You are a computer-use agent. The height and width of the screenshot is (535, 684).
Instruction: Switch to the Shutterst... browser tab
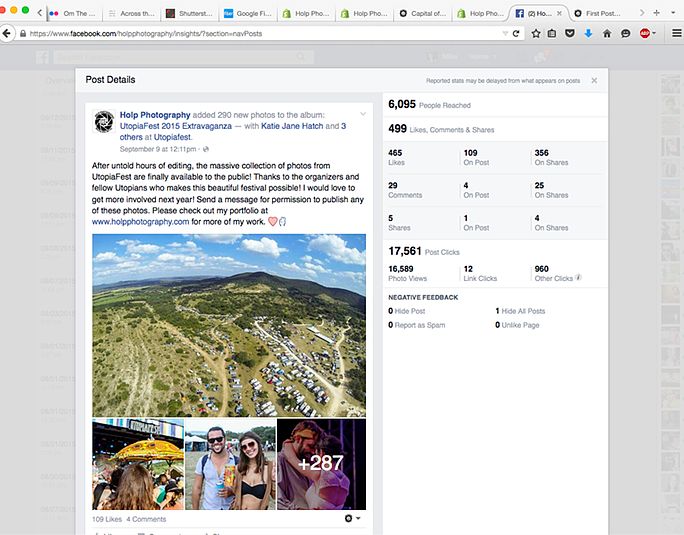point(190,14)
